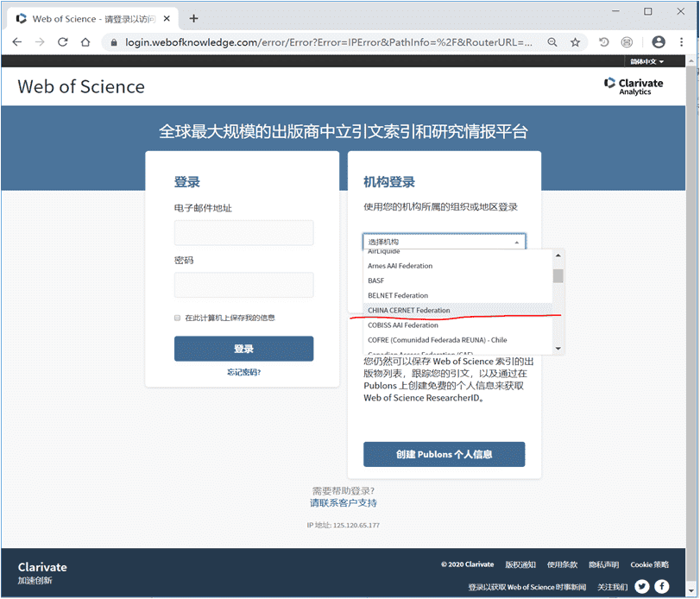The image size is (700, 599).
Task: Open the Chrome profile avatar icon
Action: (x=659, y=41)
